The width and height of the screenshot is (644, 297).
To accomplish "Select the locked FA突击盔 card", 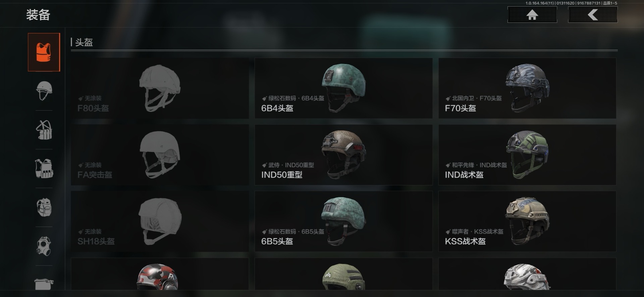I will (x=160, y=155).
